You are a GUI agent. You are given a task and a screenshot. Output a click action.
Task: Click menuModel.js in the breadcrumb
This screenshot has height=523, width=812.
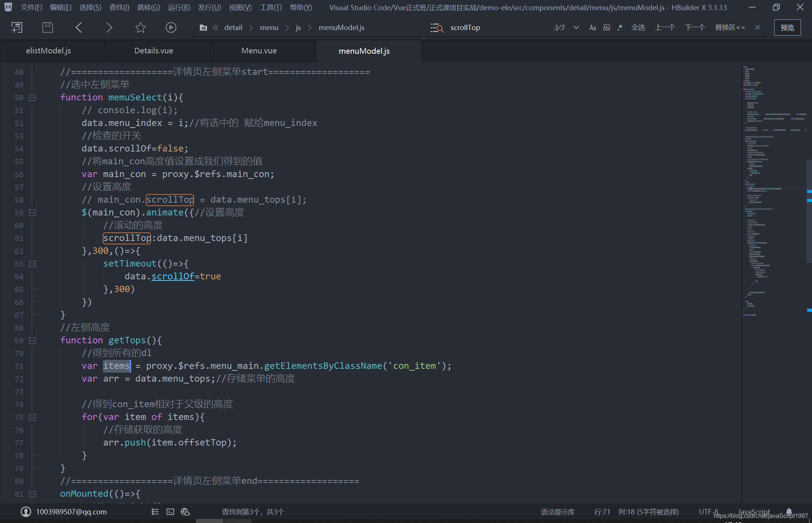click(x=341, y=28)
